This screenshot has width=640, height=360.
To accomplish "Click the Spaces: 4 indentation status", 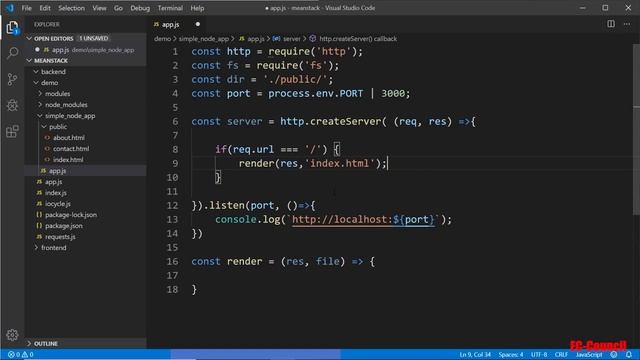I will [511, 354].
